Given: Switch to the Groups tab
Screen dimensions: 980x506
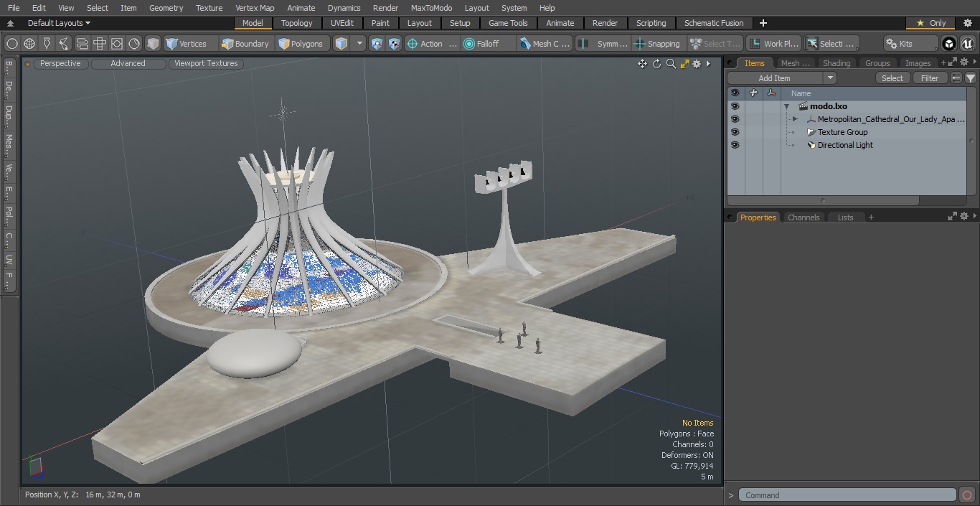Looking at the screenshot, I should (x=877, y=63).
